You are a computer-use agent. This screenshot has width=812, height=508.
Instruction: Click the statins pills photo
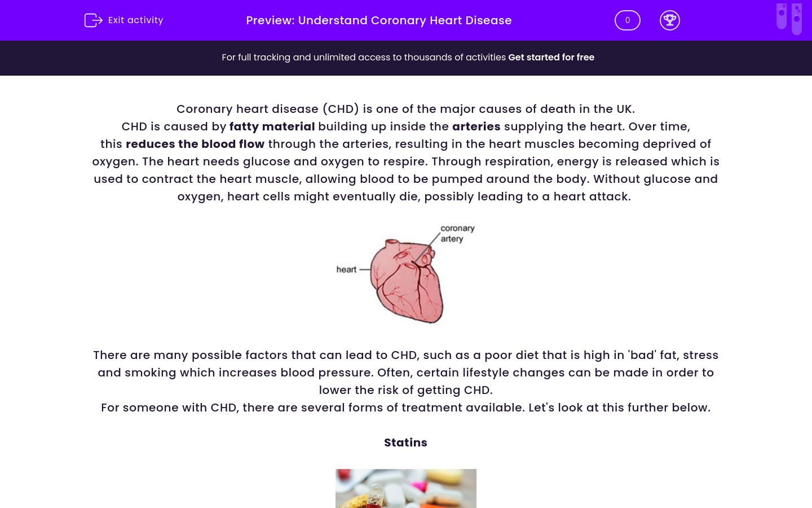point(405,488)
